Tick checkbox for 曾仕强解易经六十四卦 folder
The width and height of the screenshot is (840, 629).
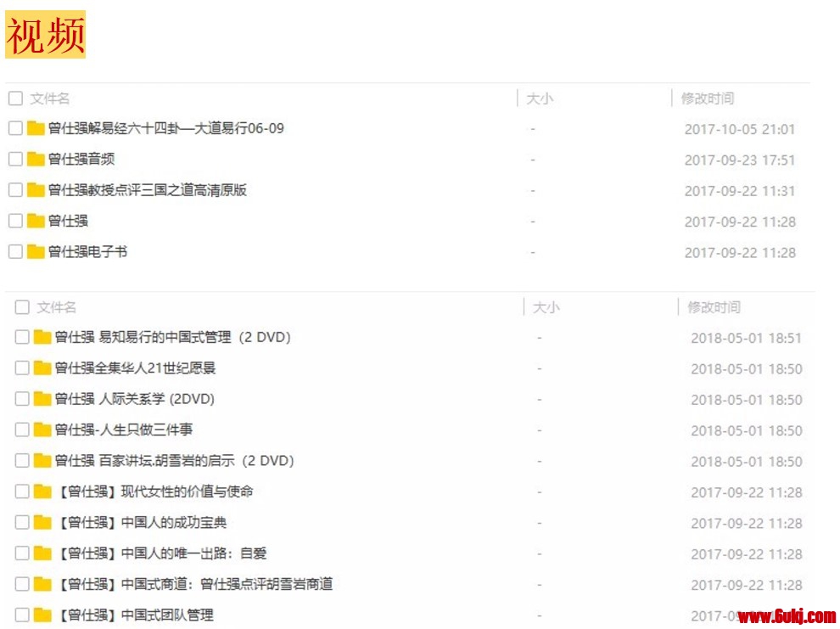coord(15,128)
